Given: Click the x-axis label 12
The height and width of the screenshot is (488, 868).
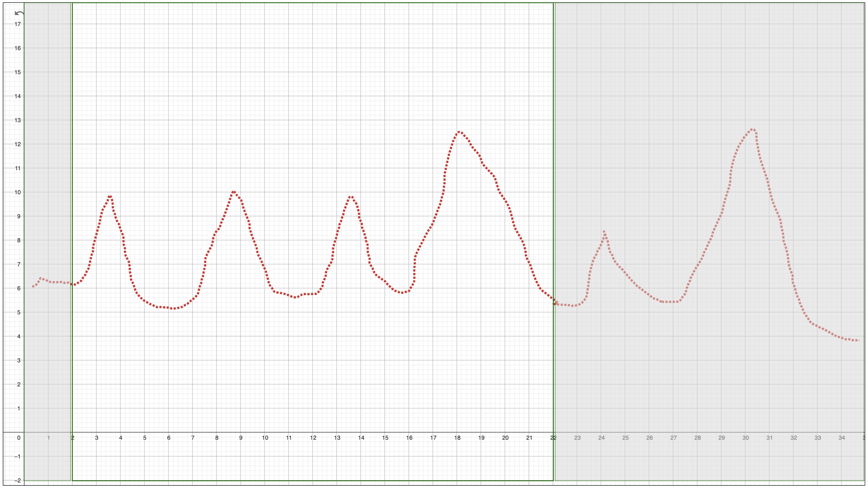Looking at the screenshot, I should pos(313,438).
